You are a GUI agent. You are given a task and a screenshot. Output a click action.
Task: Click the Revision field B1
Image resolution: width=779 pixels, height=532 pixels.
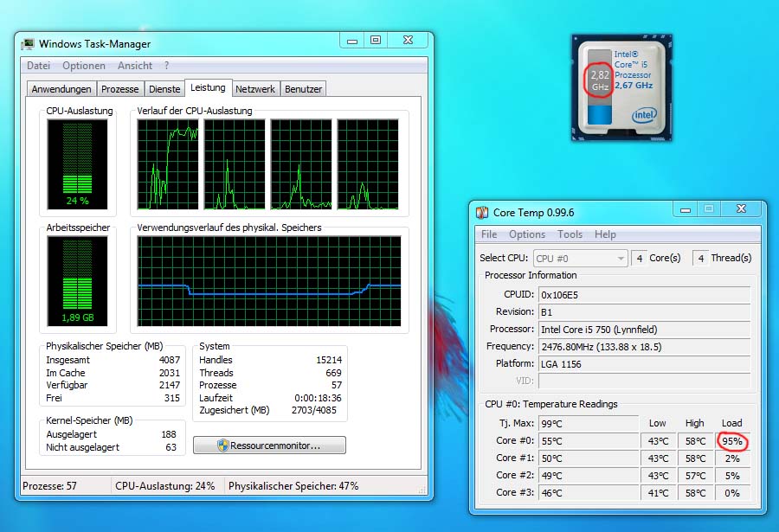pos(644,312)
